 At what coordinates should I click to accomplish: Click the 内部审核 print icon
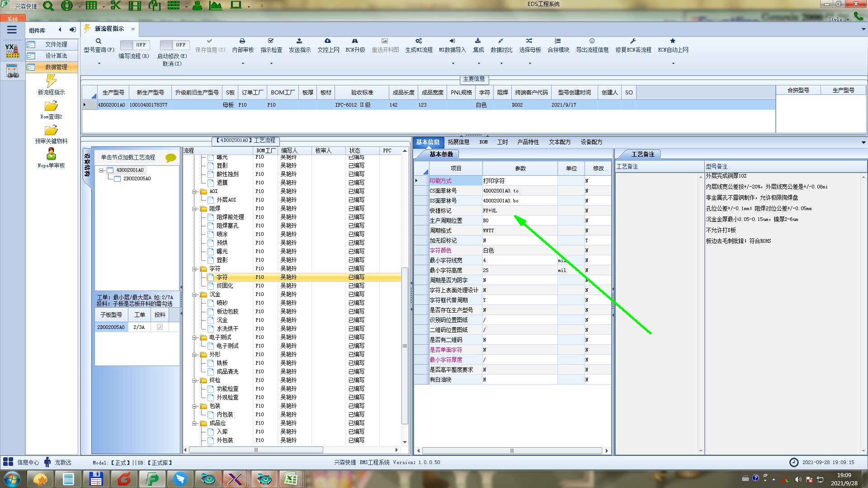[242, 41]
